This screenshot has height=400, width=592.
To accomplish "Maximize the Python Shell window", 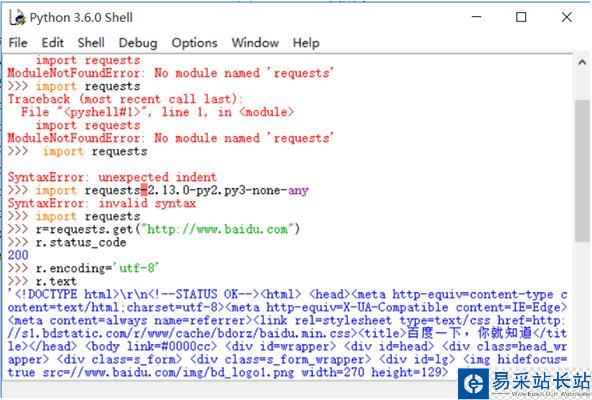I will coord(521,17).
